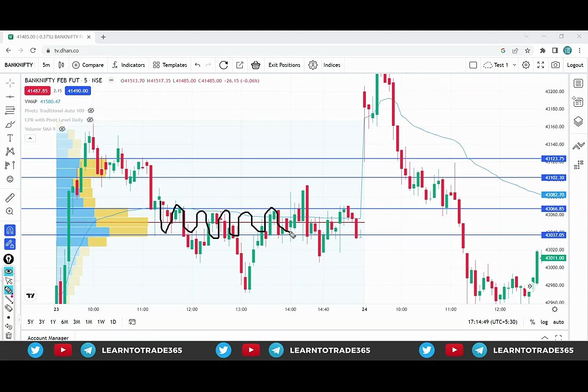The height and width of the screenshot is (392, 588).
Task: Click the black pen nib screen-annotation icon
Action: click(9, 259)
